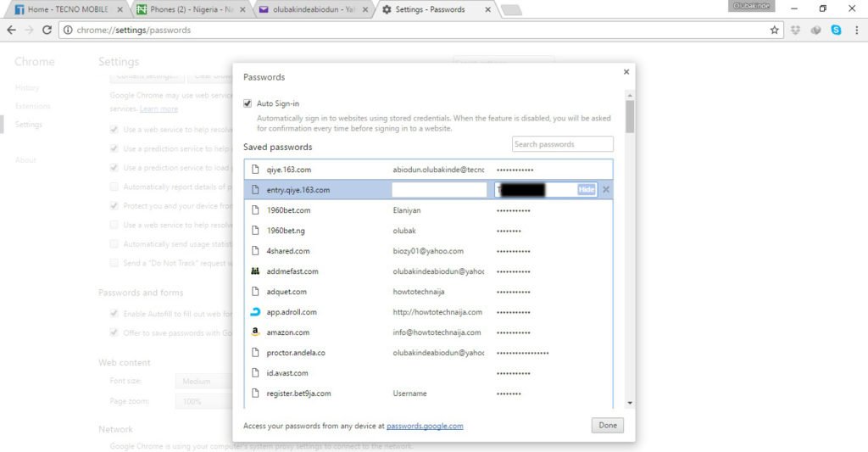Toggle the Auto Sign-in checkbox
Image resolution: width=868 pixels, height=452 pixels.
coord(248,103)
